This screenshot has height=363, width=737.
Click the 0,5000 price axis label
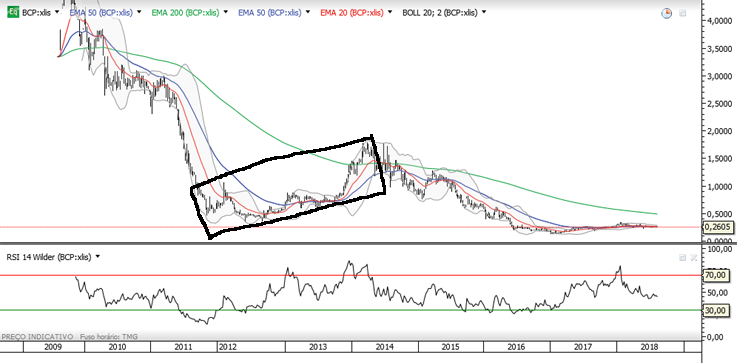click(x=719, y=214)
